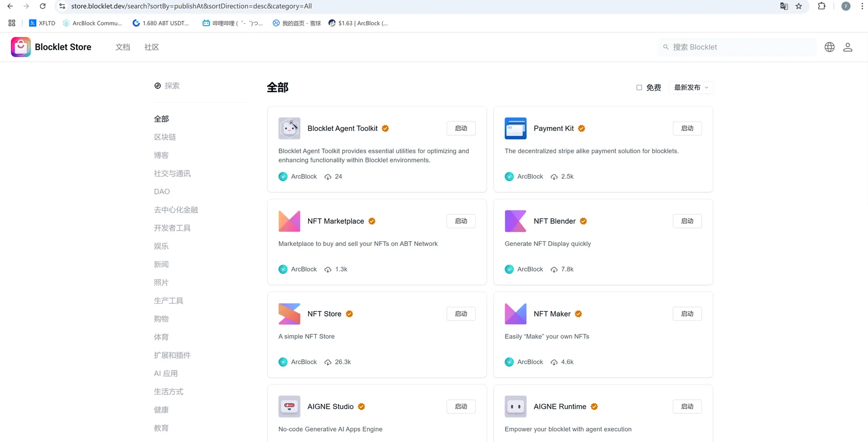Open the 最新发布 sort dropdown
This screenshot has height=442, width=868.
[x=691, y=87]
